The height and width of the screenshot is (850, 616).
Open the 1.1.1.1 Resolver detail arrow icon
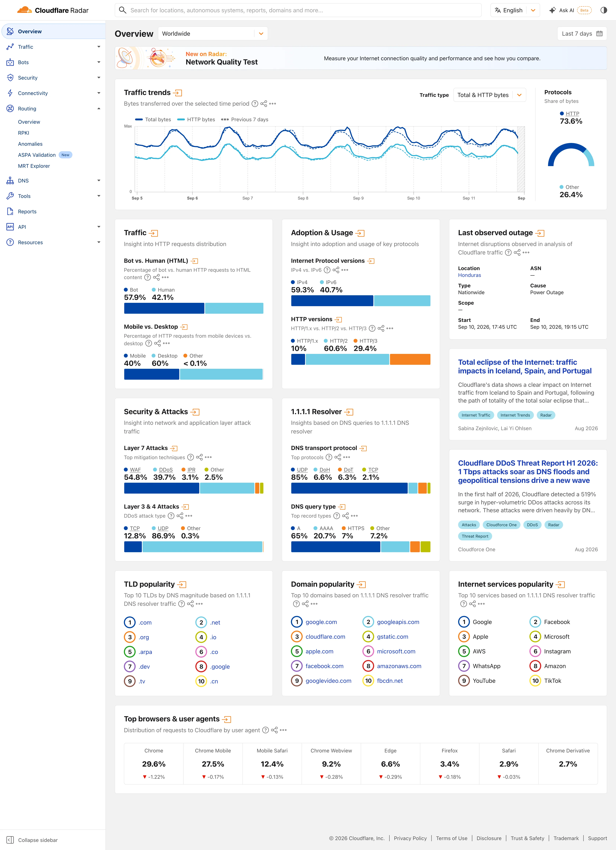[x=349, y=412]
